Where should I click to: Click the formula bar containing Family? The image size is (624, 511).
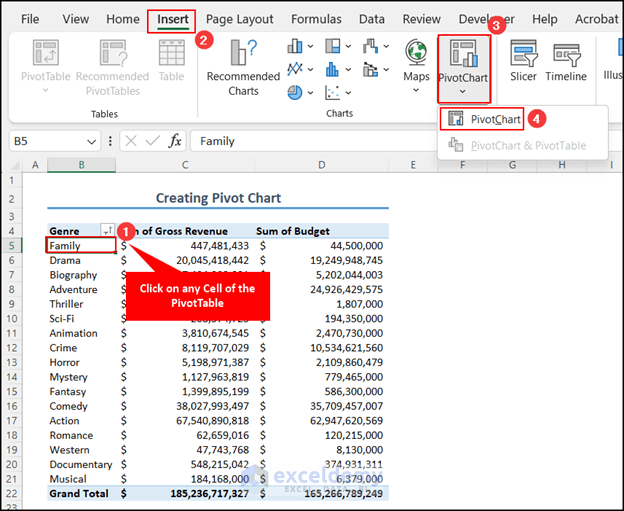[314, 141]
